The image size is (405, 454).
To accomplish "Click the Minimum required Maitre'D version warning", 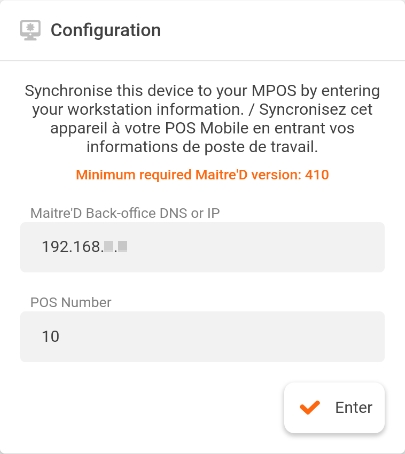I will [x=202, y=175].
